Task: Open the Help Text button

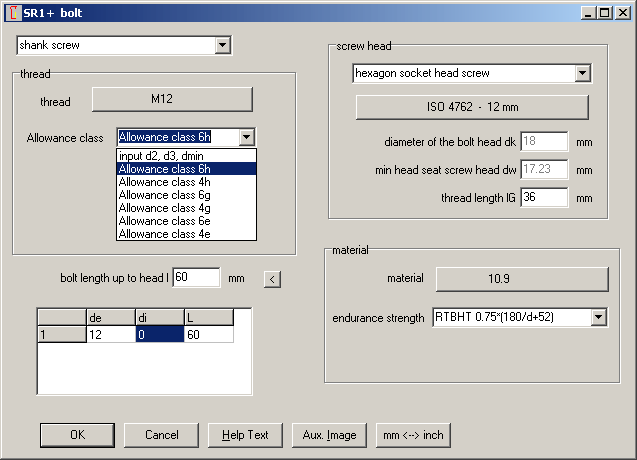Action: coord(245,435)
